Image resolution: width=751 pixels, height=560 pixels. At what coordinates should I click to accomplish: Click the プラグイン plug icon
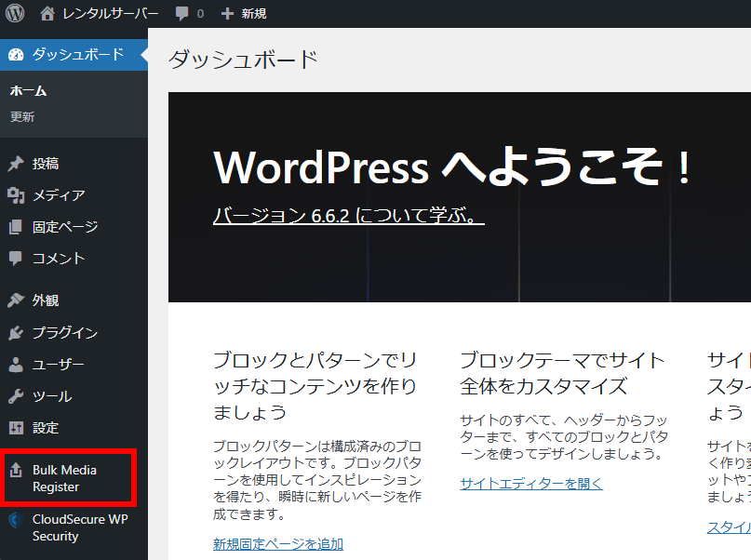click(x=16, y=333)
